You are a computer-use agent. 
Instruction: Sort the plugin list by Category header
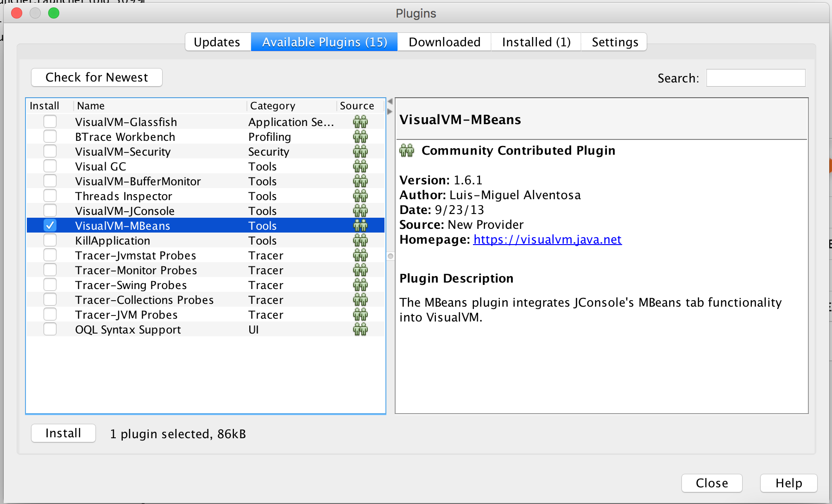tap(272, 106)
